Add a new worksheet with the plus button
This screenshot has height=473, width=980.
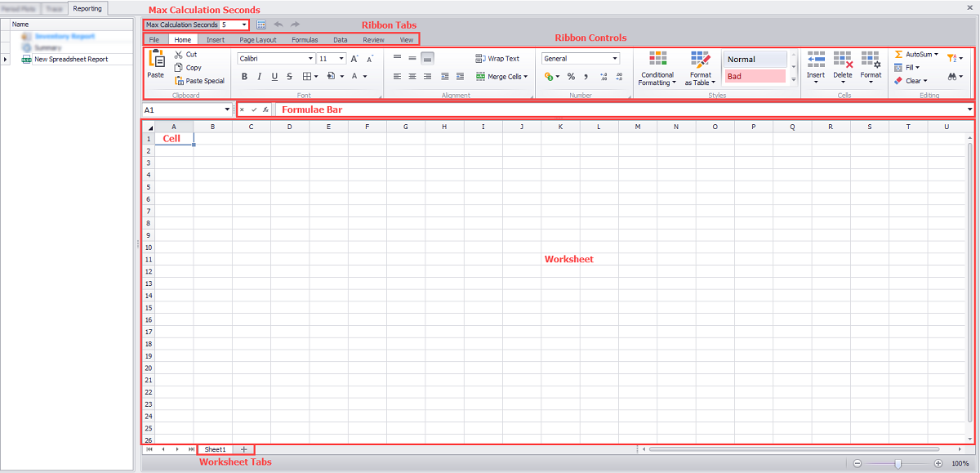[243, 449]
